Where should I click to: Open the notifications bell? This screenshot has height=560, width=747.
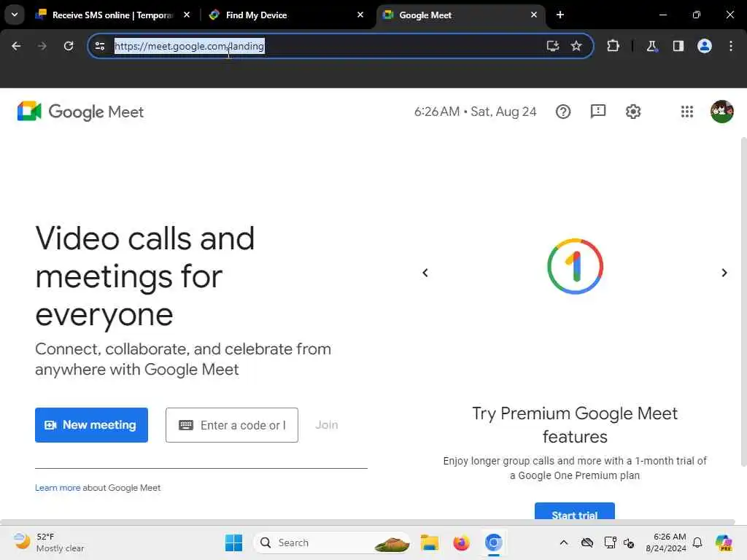[697, 542]
